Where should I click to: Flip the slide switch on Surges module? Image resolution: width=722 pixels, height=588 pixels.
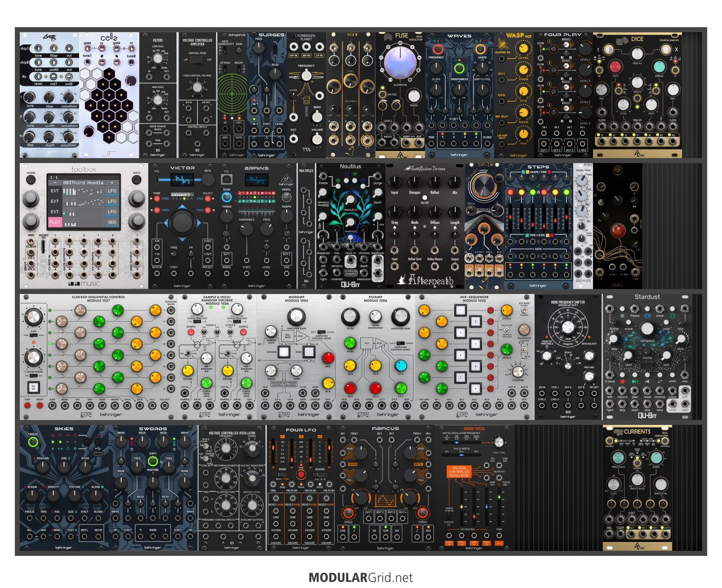coord(275,49)
